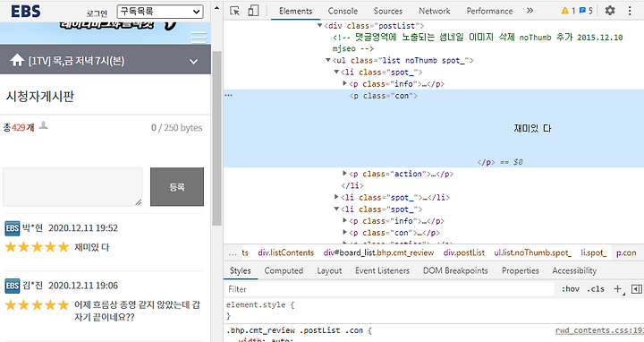Viewport: 644px width, 342px height.
Task: Toggle the computed styles sidebar icon
Action: click(636, 289)
